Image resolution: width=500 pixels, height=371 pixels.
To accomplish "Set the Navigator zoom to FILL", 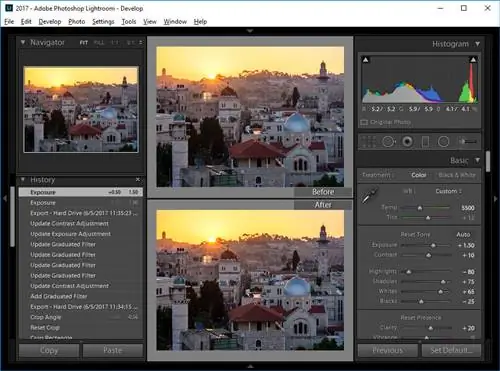I will [99, 43].
